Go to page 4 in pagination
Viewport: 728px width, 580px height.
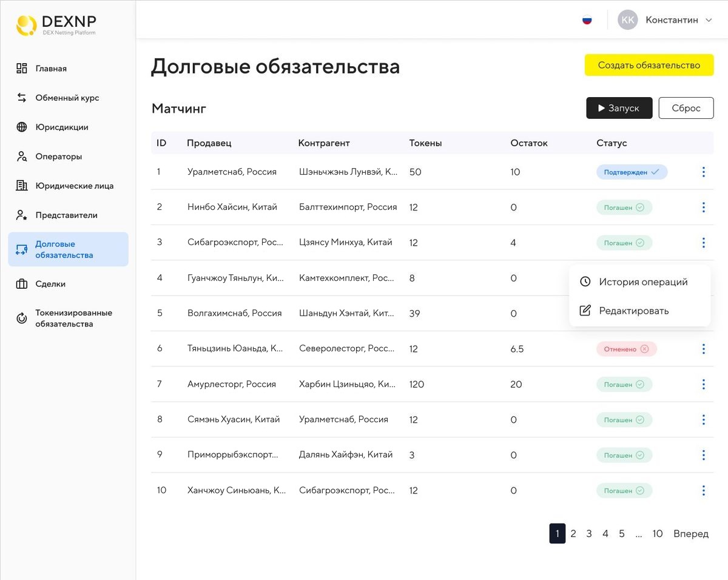point(605,534)
